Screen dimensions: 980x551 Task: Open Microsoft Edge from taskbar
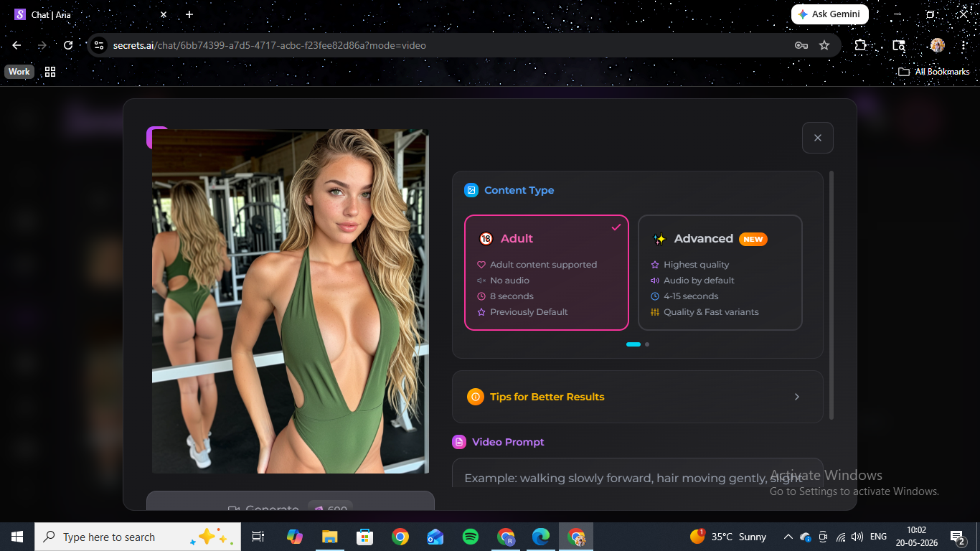(541, 537)
